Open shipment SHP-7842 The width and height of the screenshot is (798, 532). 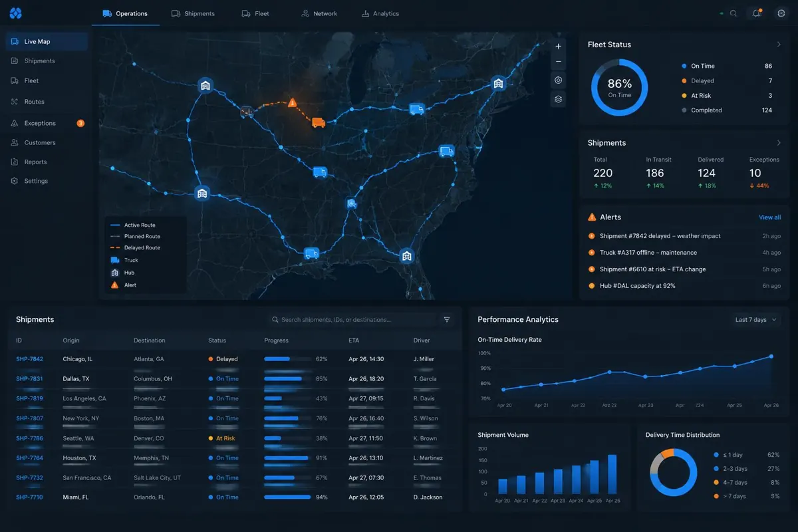pos(29,359)
